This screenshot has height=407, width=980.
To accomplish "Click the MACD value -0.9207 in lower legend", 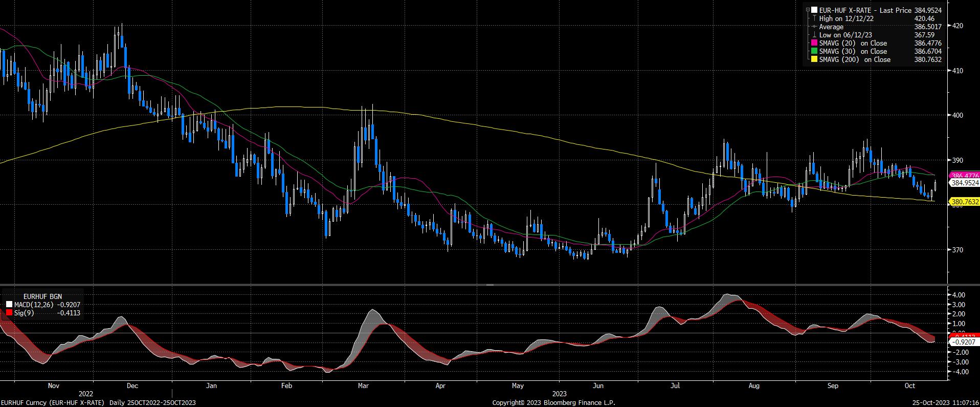I will click(x=69, y=305).
